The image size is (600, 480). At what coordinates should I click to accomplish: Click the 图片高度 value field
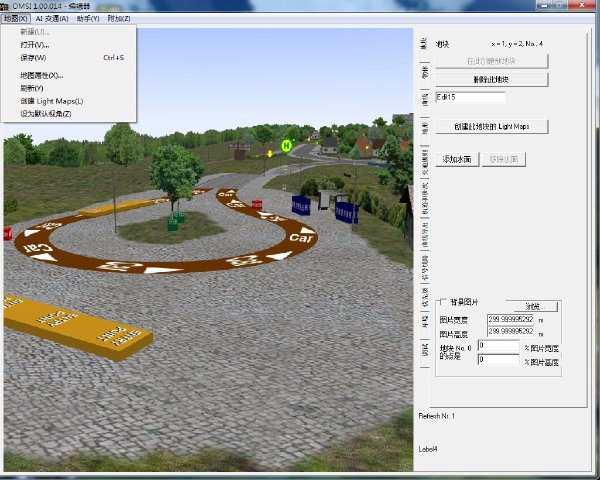[510, 331]
